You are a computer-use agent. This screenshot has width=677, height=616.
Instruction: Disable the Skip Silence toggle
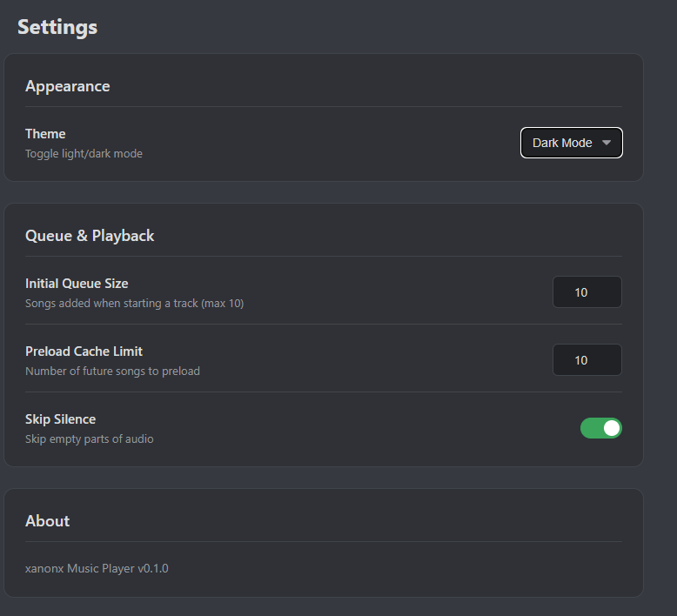click(600, 428)
